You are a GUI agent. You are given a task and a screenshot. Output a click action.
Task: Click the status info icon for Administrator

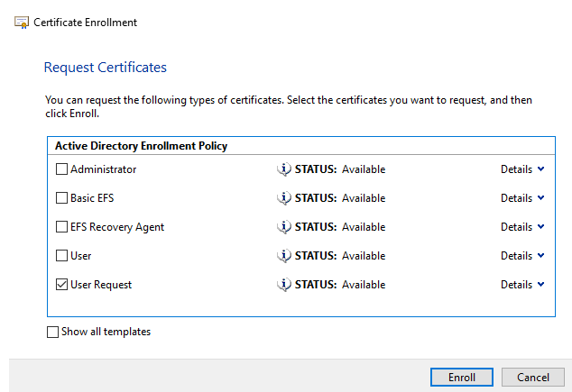pyautogui.click(x=284, y=169)
